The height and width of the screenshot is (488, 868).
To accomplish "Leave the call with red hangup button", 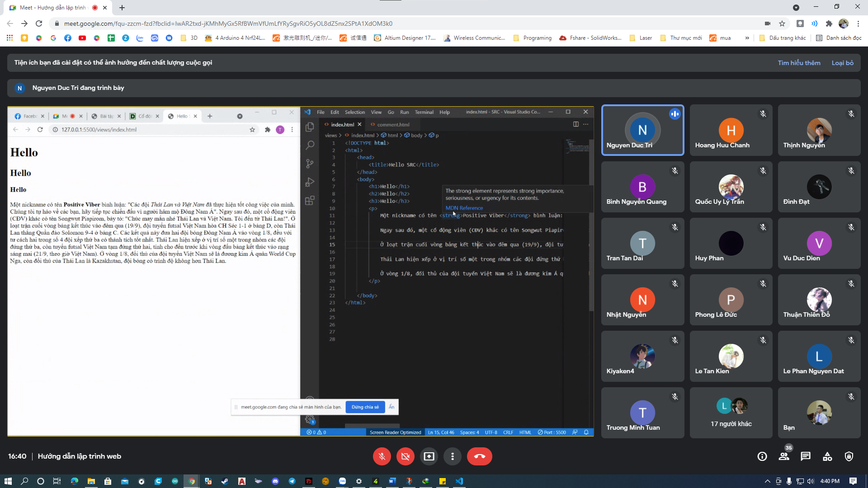I will pyautogui.click(x=480, y=456).
